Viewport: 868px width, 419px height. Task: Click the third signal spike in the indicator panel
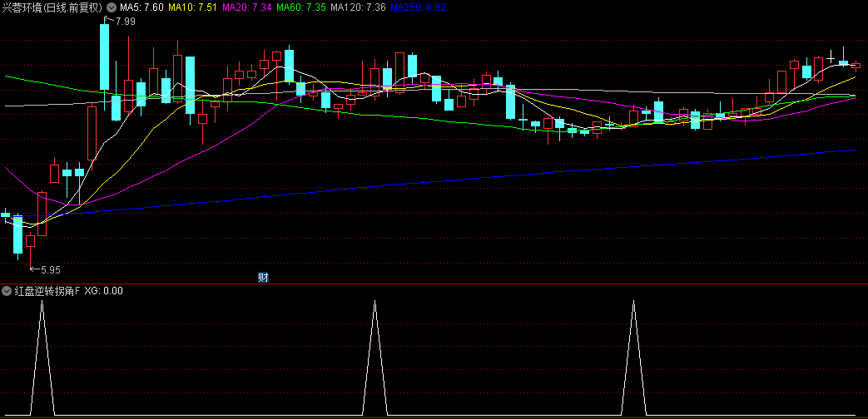click(633, 357)
